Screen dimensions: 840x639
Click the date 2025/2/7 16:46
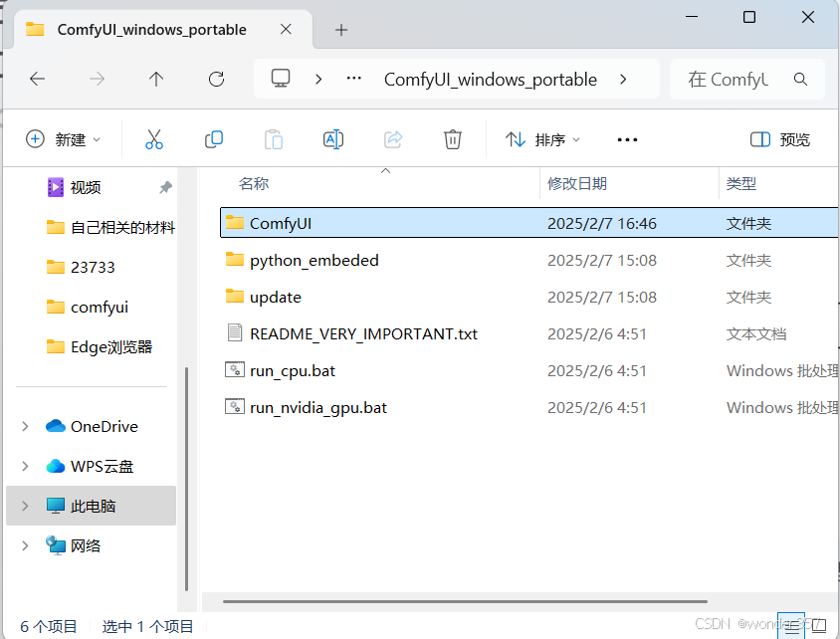[601, 223]
